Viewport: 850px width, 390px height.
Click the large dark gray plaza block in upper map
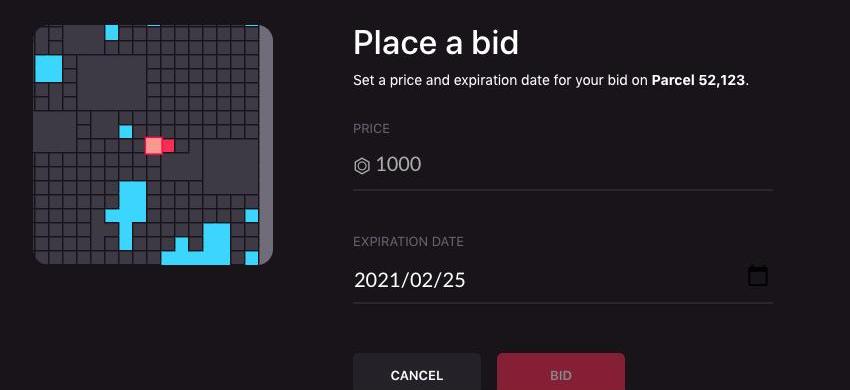click(x=112, y=82)
